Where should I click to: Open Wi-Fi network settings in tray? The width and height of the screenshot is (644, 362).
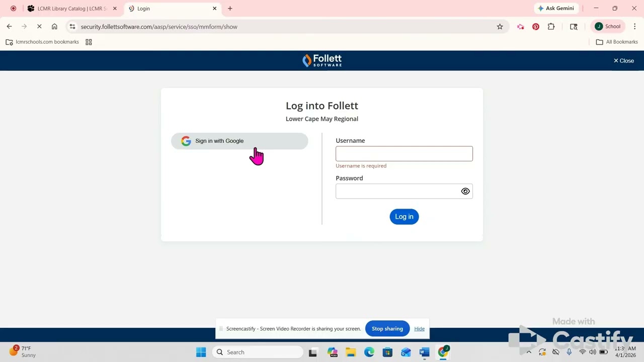click(x=582, y=352)
